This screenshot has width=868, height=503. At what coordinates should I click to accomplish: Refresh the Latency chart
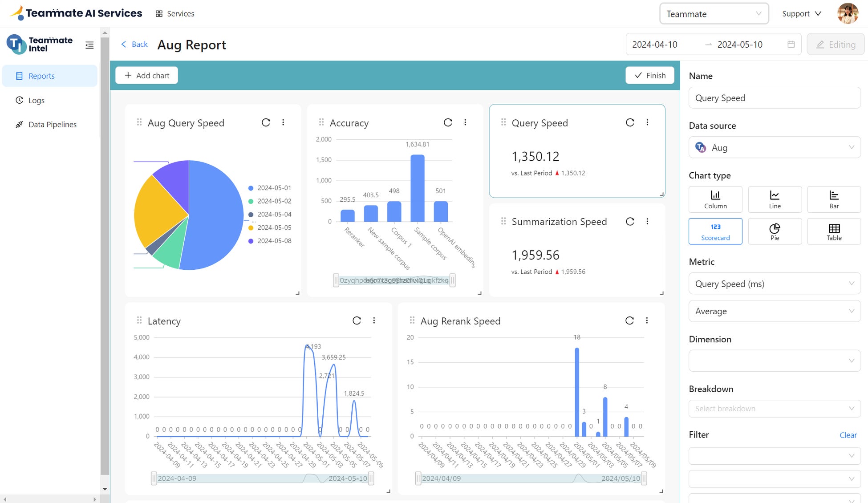(x=357, y=320)
